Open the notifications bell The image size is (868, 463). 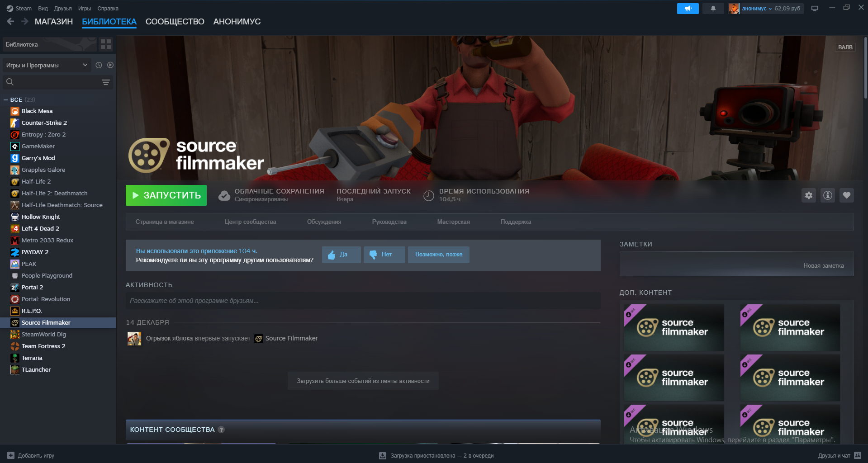tap(713, 9)
